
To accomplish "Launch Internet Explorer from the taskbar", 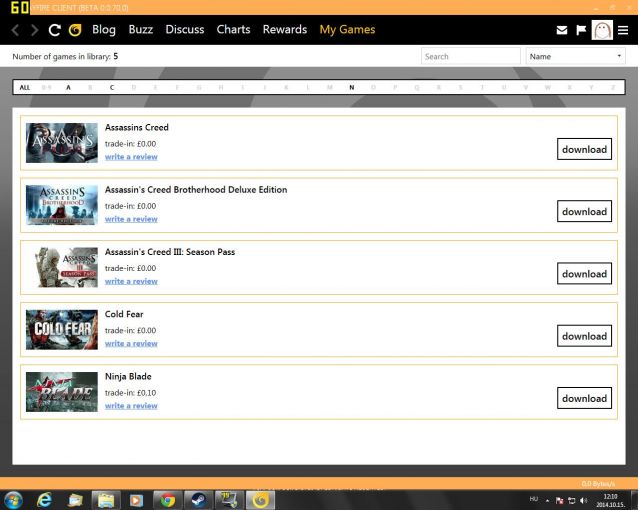I will coord(44,500).
